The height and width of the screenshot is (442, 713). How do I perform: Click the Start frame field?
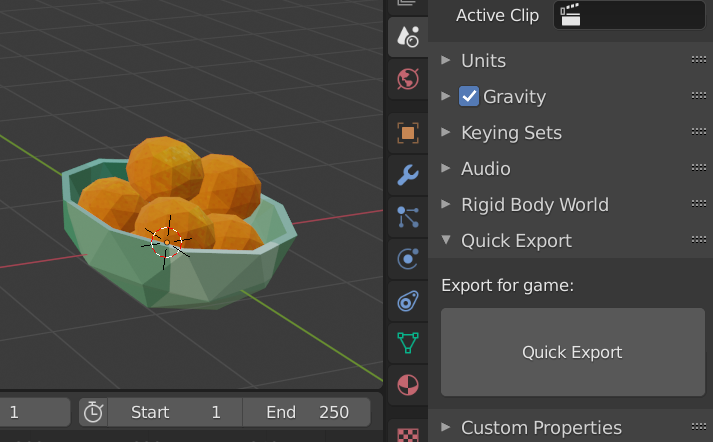[x=175, y=412]
